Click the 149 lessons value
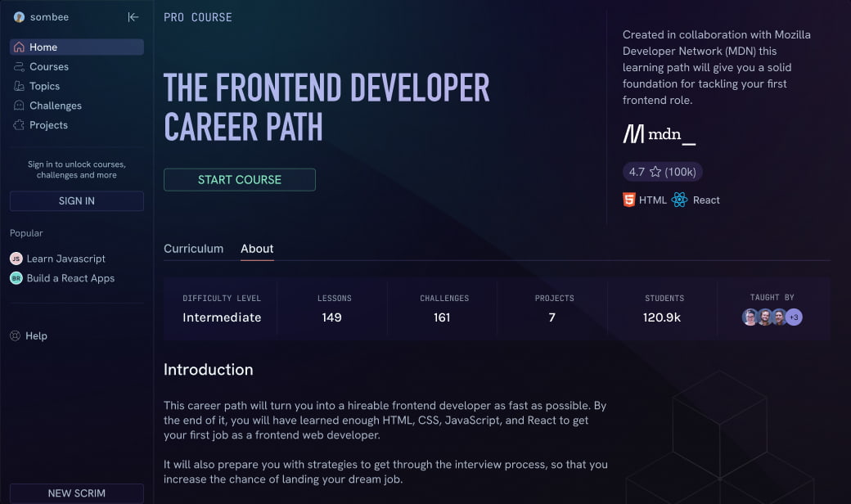The image size is (851, 504). [x=331, y=317]
